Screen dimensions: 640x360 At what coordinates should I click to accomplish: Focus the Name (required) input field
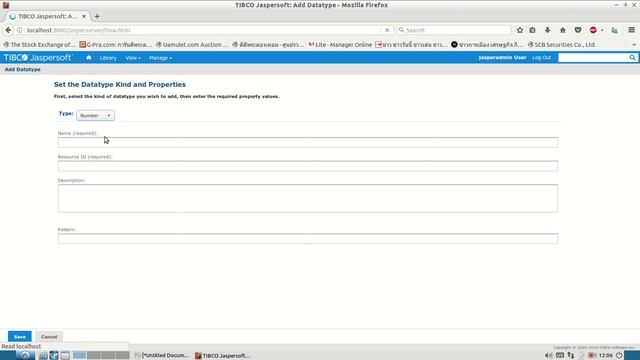(x=308, y=142)
